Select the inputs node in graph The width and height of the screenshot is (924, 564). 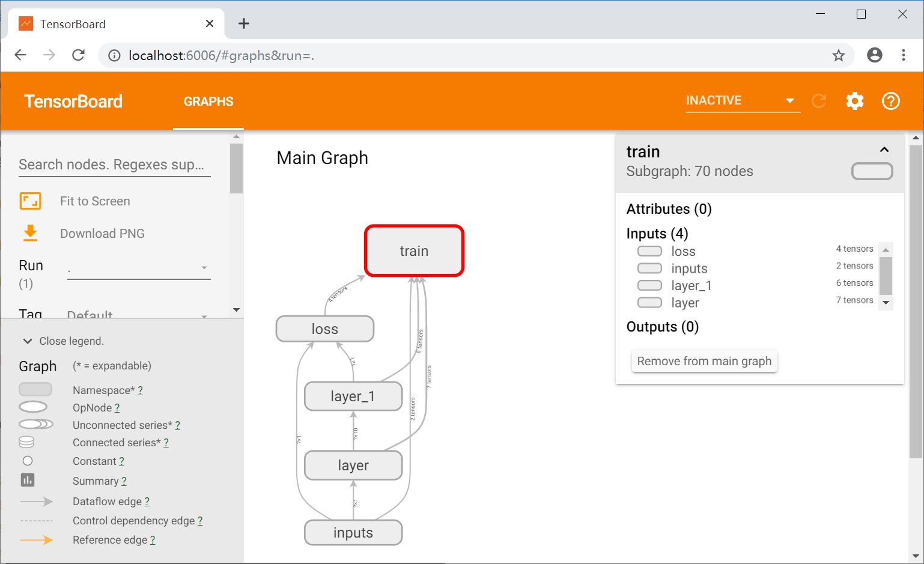tap(353, 533)
